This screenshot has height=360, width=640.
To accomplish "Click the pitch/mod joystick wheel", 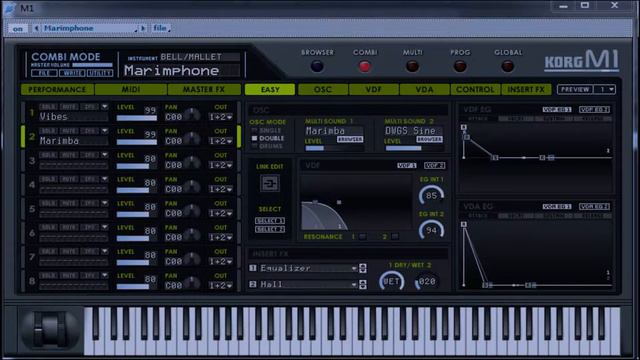I will 50,330.
